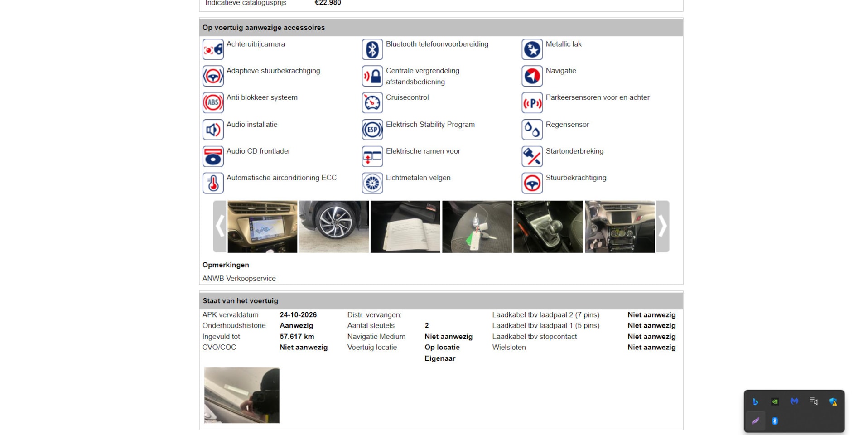Click the Achteruitrijcamera accessory icon

[x=212, y=49]
